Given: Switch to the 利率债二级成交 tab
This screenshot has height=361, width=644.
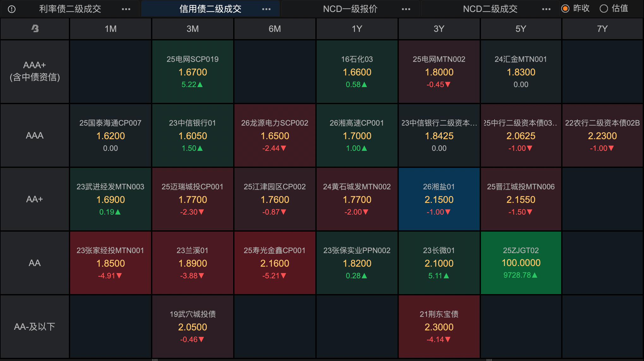Looking at the screenshot, I should (70, 9).
